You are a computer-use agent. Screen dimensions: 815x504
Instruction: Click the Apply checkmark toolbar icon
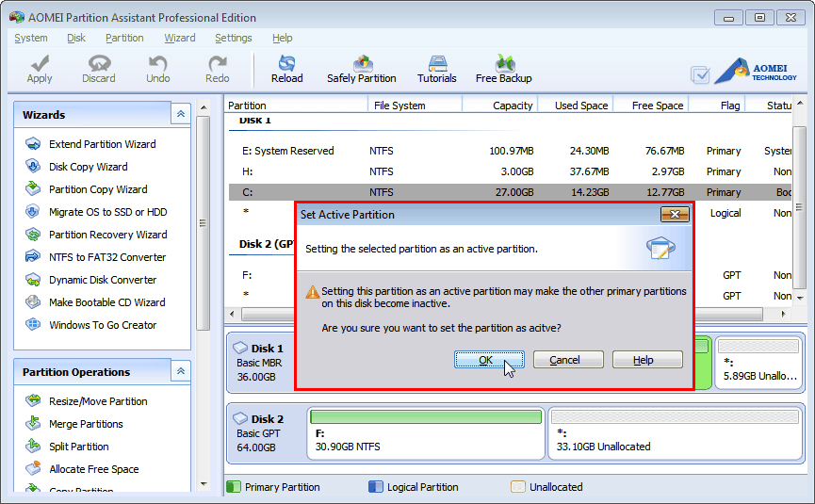coord(40,63)
